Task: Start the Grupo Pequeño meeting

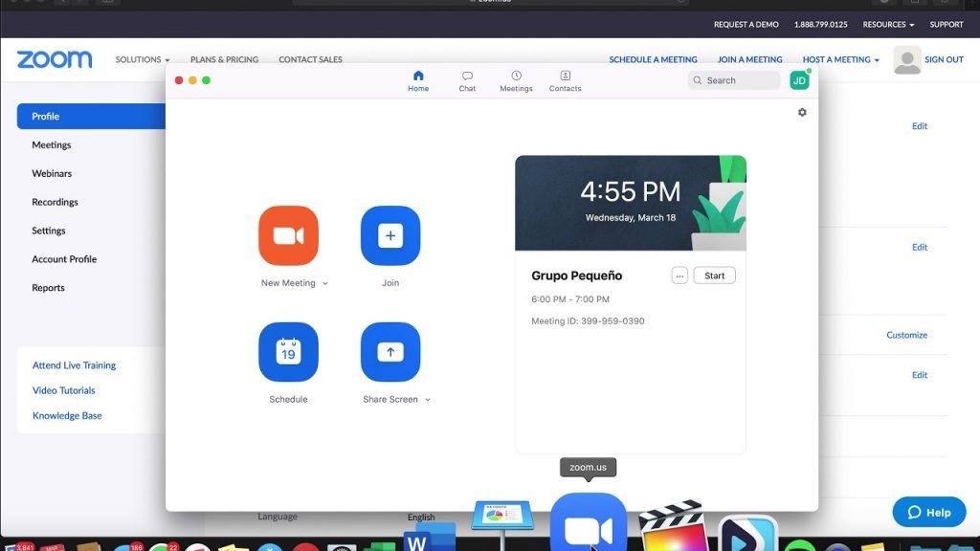Action: tap(714, 275)
